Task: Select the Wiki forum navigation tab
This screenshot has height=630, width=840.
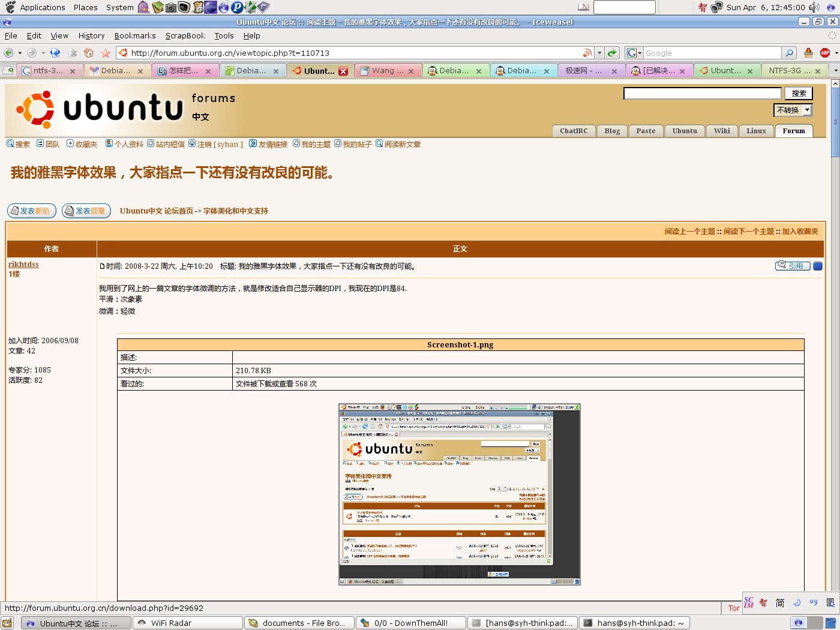Action: [x=722, y=131]
